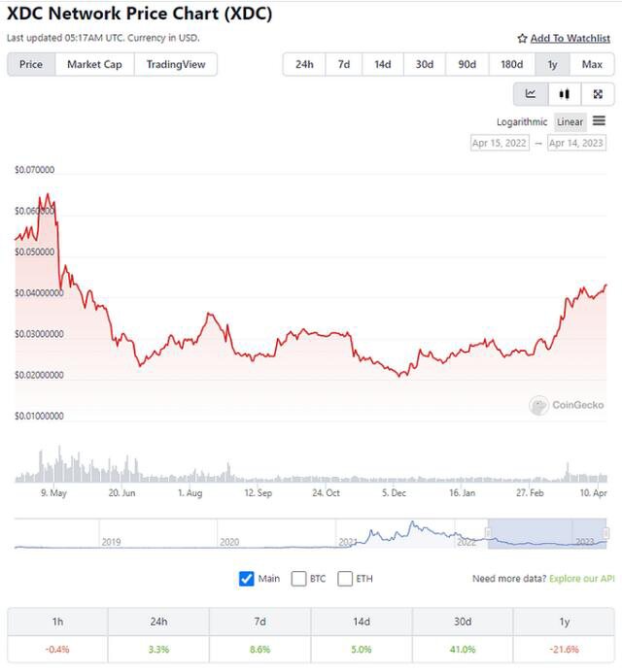Select the 24h time range
This screenshot has height=672, width=622.
[304, 64]
